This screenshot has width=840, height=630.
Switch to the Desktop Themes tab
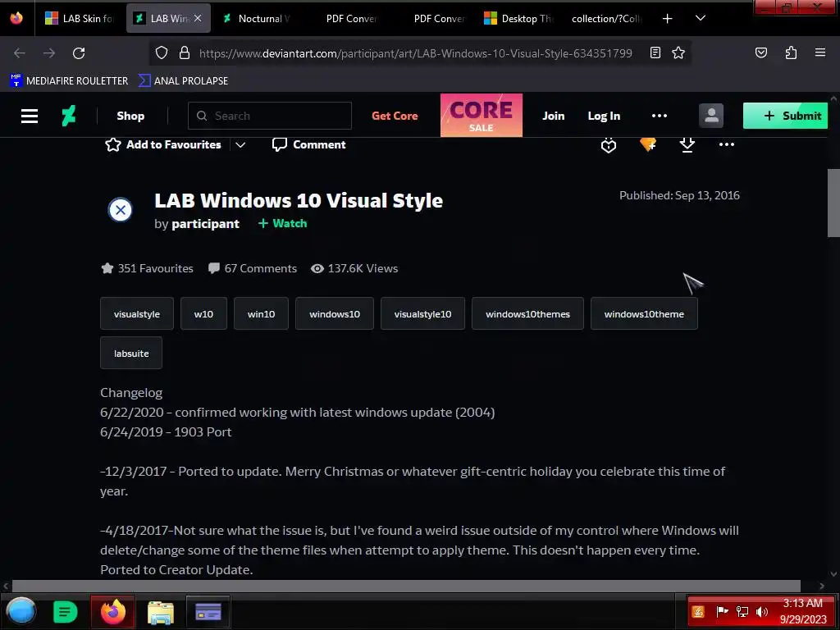[x=519, y=18]
